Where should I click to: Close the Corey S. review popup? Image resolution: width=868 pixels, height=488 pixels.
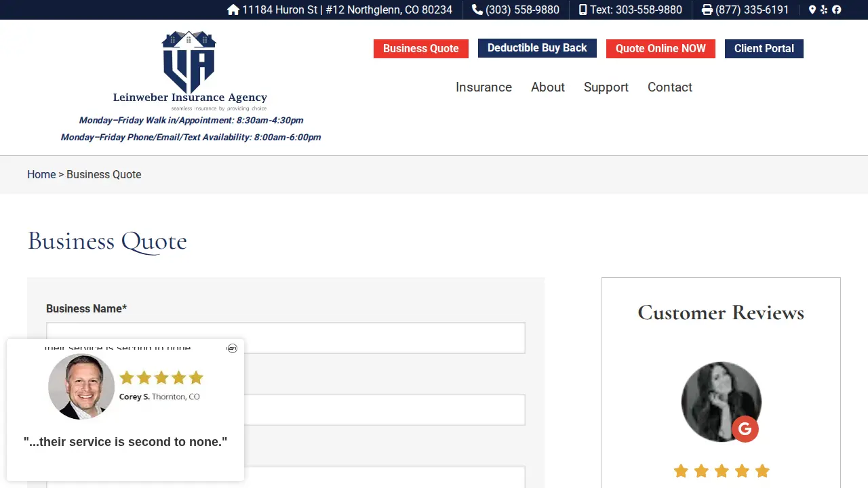click(232, 348)
